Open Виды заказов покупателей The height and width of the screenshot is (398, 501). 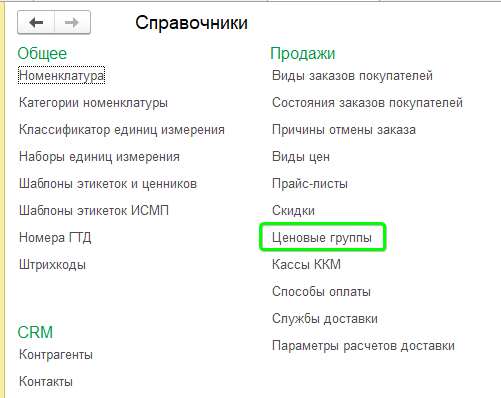352,76
